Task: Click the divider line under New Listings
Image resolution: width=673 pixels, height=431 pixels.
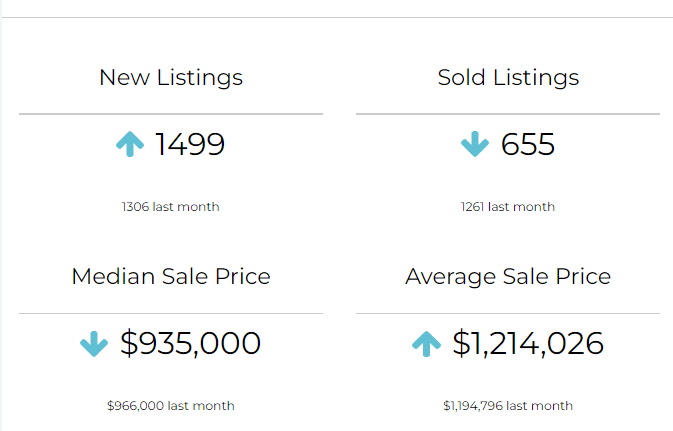Action: coord(171,114)
